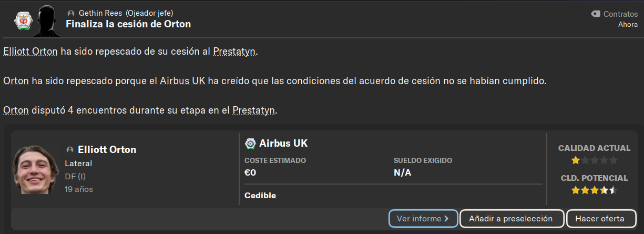Click the person icon next to Elliott Orton's card name
This screenshot has width=644, height=234.
point(70,150)
